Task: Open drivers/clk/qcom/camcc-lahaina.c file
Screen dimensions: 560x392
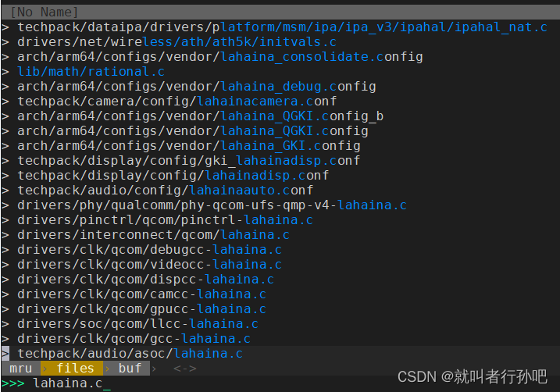Action: [x=142, y=294]
